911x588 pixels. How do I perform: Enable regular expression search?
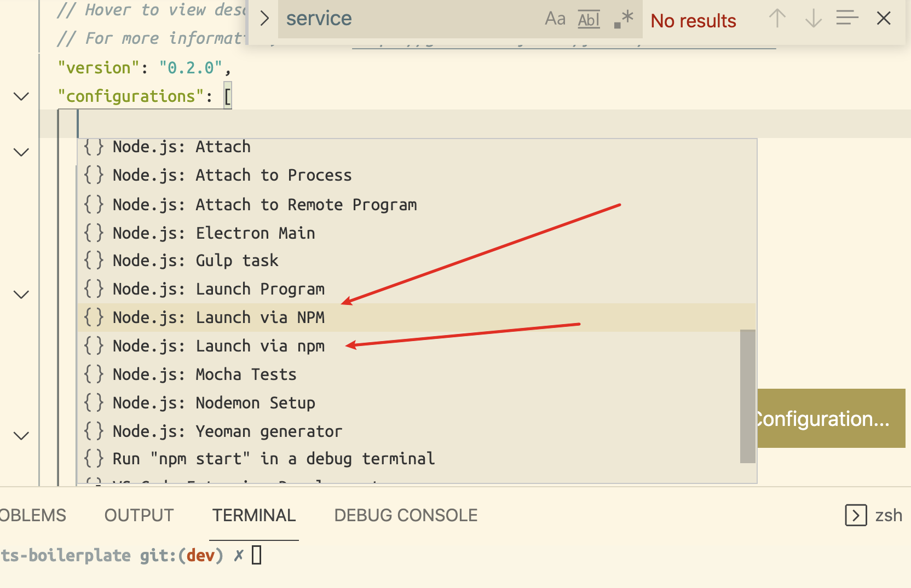(x=624, y=19)
